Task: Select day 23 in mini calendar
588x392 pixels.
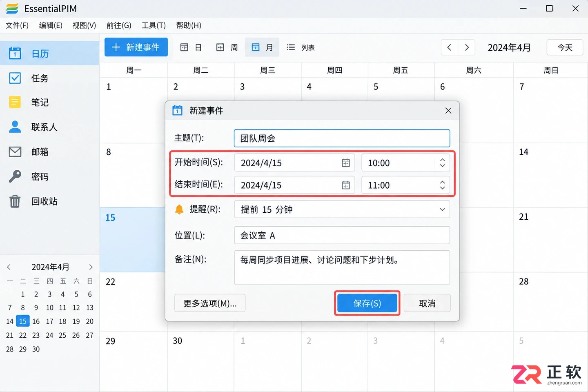Action: coord(36,335)
